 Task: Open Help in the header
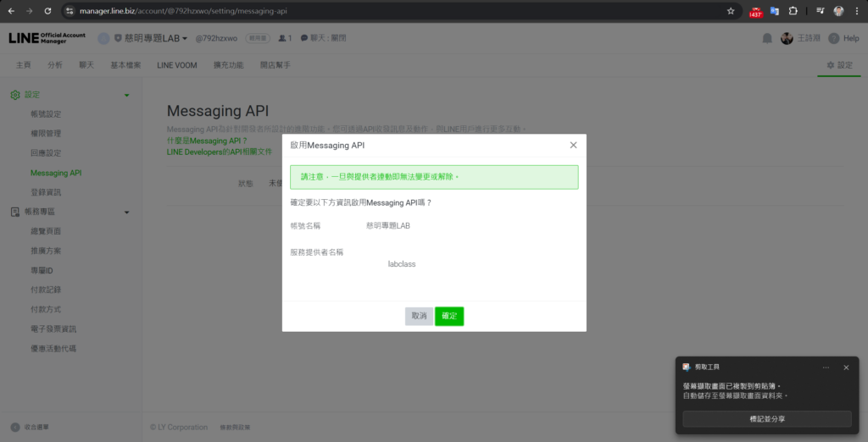pos(843,38)
